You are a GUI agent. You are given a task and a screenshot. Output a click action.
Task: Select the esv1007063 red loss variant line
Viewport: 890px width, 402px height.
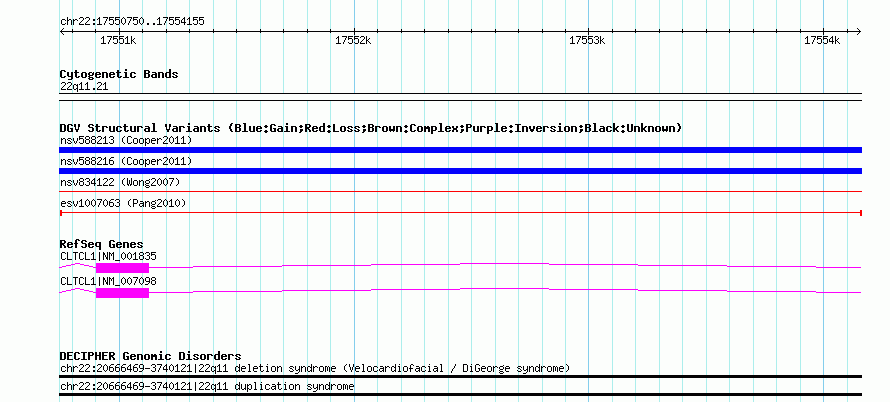[x=460, y=213]
